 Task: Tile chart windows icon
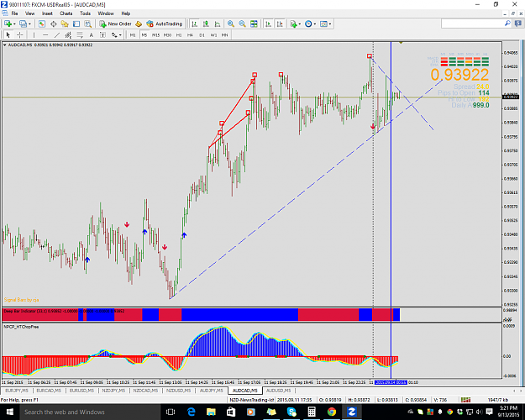[x=255, y=24]
